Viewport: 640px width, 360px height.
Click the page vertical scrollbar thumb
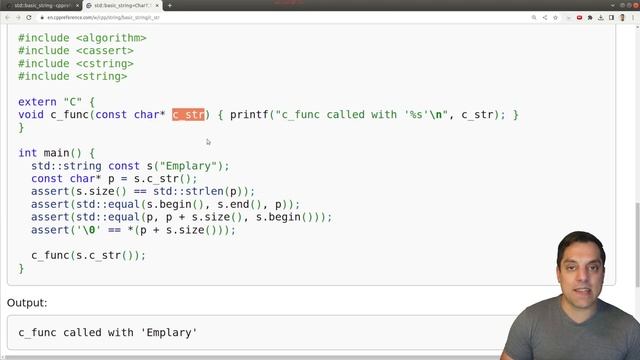[637, 245]
